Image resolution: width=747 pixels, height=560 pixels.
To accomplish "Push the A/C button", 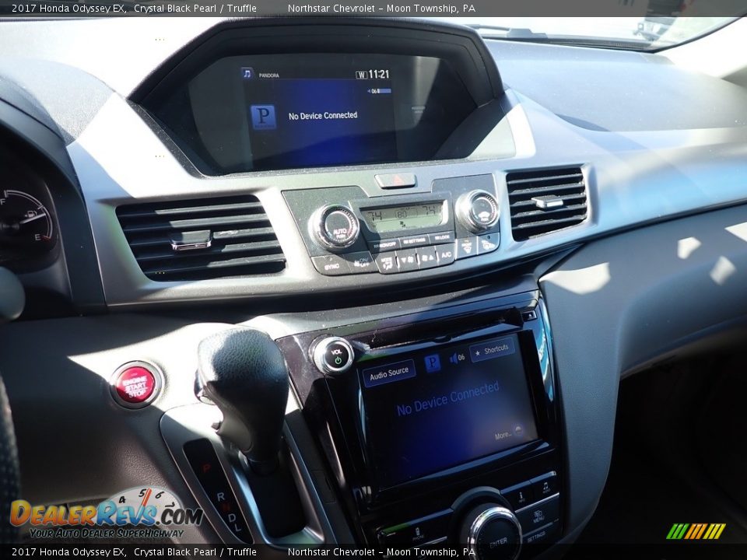I will (445, 255).
